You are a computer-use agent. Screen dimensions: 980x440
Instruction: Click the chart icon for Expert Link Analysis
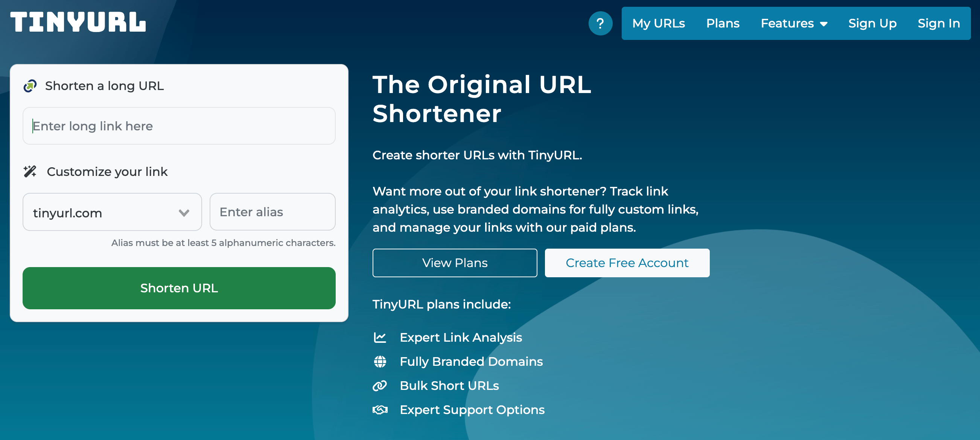click(380, 337)
